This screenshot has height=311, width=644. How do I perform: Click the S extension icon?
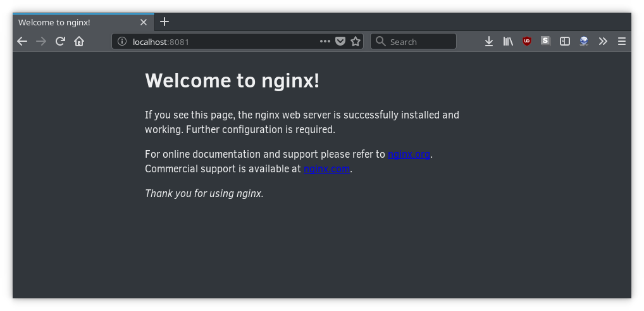546,41
